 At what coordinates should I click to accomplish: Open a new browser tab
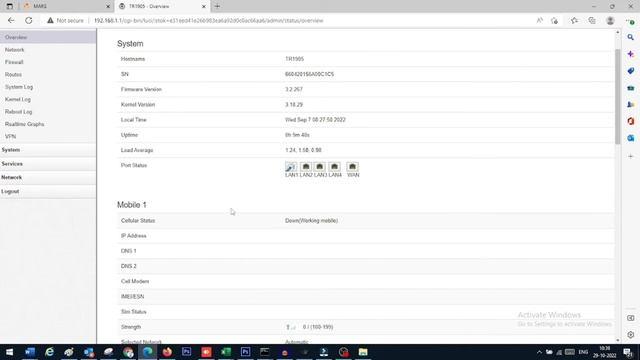[x=217, y=6]
